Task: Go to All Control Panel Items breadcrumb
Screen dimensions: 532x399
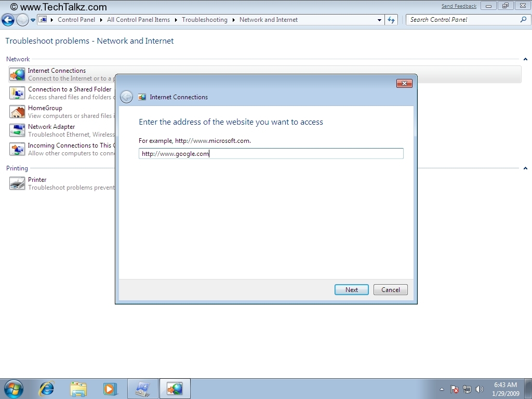Action: (x=138, y=20)
